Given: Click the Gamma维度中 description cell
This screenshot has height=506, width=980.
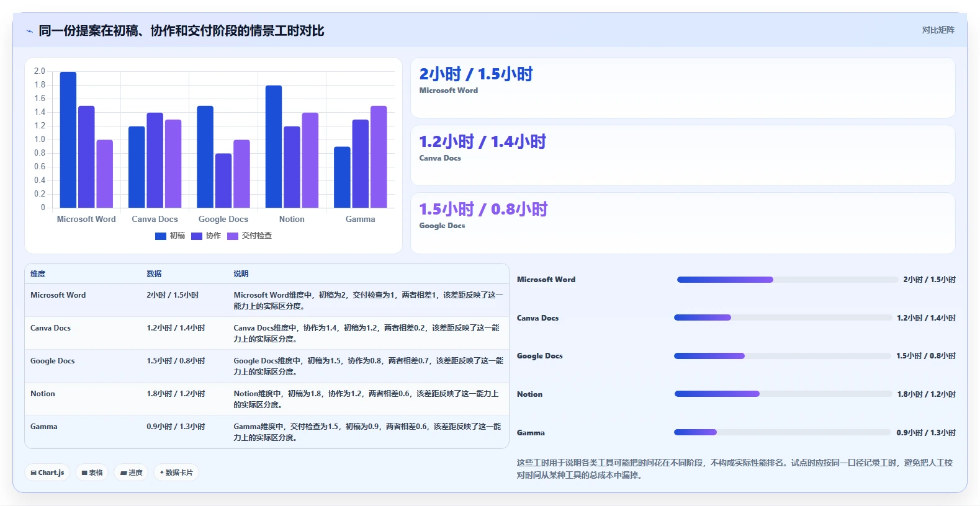Looking at the screenshot, I should pyautogui.click(x=367, y=432).
